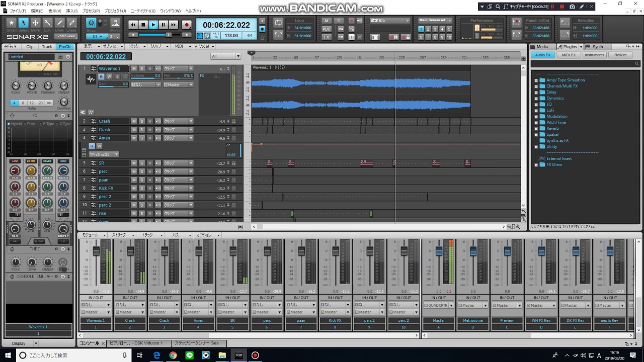Open the Wavemix 1 output Master dropdown
Viewport: 644px width, 362px height.
[178, 84]
